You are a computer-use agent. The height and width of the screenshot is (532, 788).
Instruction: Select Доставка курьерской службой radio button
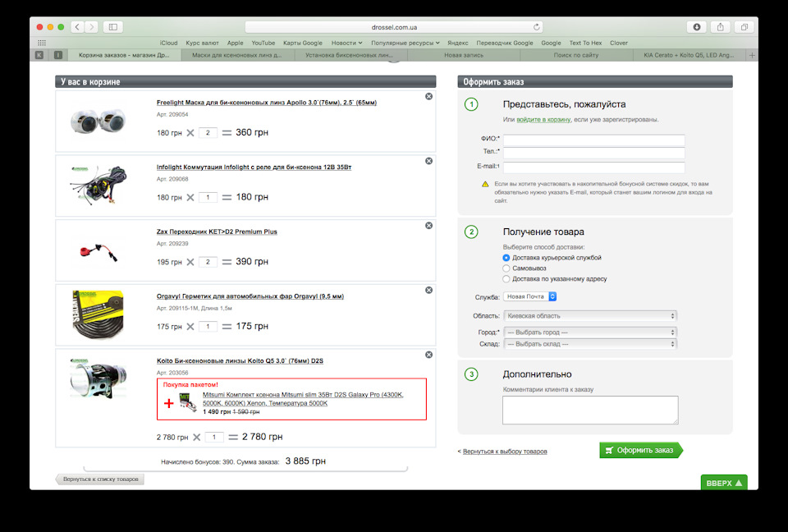[x=506, y=258]
